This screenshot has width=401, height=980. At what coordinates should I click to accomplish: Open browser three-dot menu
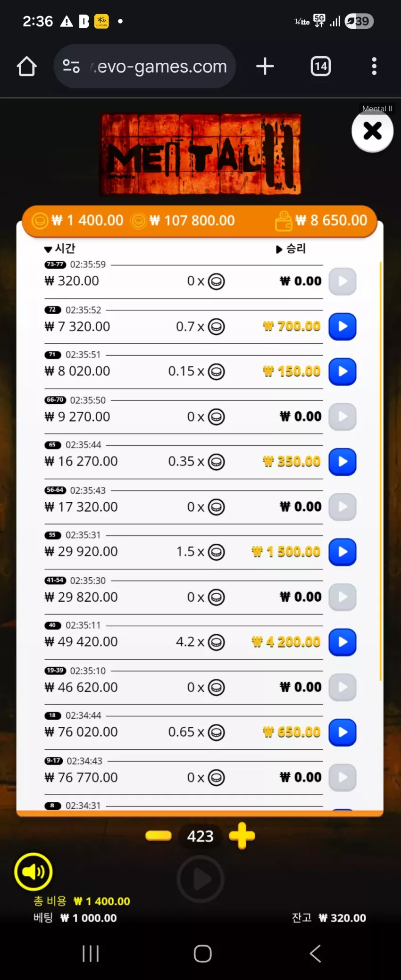374,66
